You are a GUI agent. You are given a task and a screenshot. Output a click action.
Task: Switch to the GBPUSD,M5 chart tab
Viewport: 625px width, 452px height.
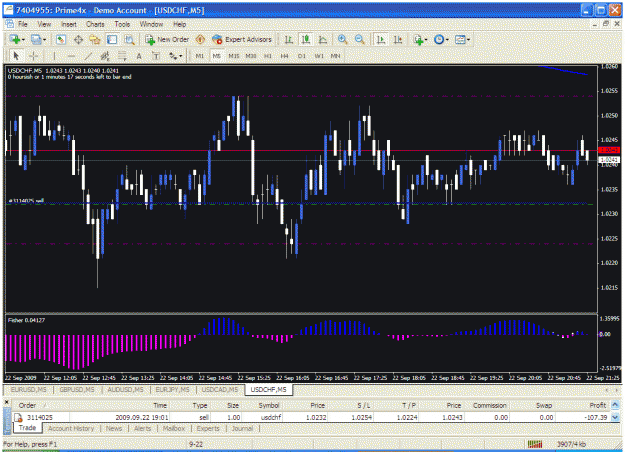(77, 389)
